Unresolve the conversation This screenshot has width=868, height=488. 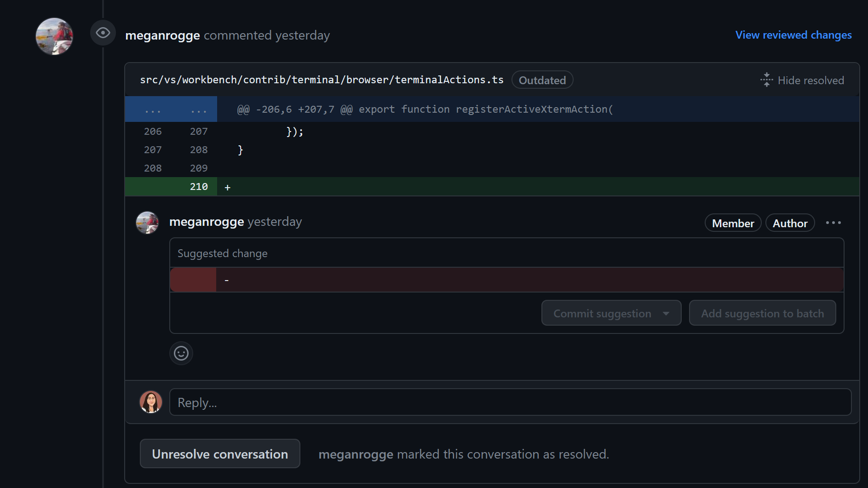coord(220,454)
